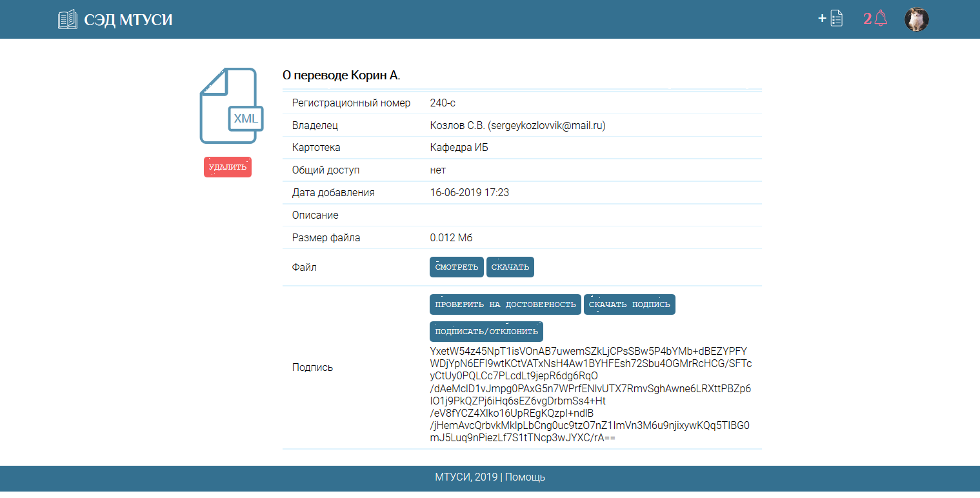
Task: Click the Дата добавления label
Action: pyautogui.click(x=334, y=192)
